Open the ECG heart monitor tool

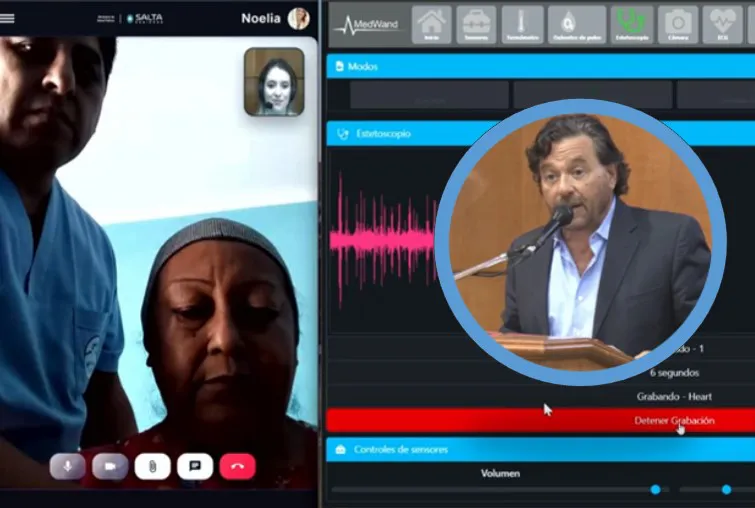722,24
